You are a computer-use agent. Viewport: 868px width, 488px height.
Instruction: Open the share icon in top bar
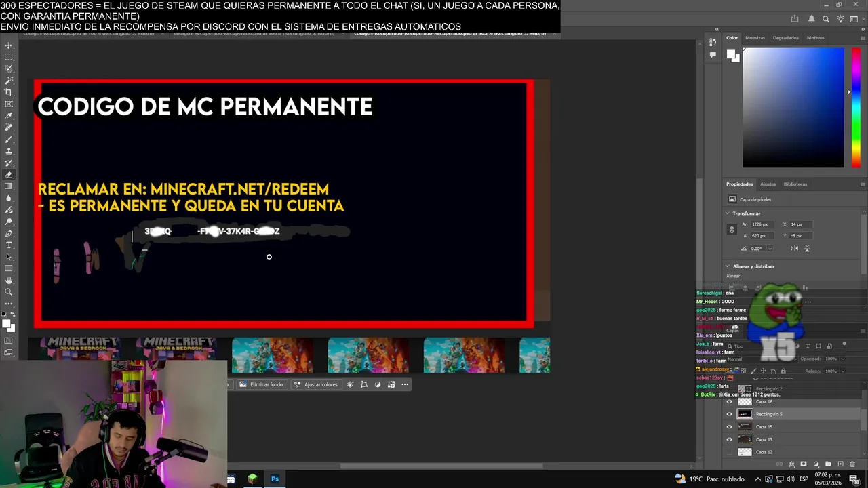coord(795,19)
